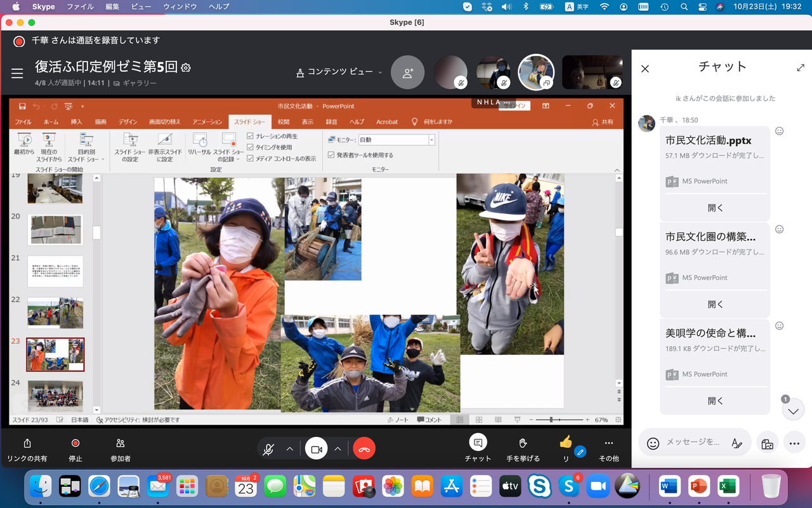This screenshot has height=508, width=812.
Task: Open the モニター selection combo box
Action: click(x=396, y=140)
